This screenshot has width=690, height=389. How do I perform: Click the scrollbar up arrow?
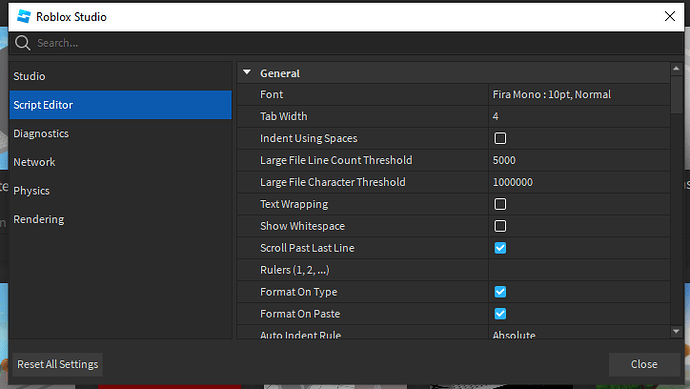pyautogui.click(x=676, y=68)
